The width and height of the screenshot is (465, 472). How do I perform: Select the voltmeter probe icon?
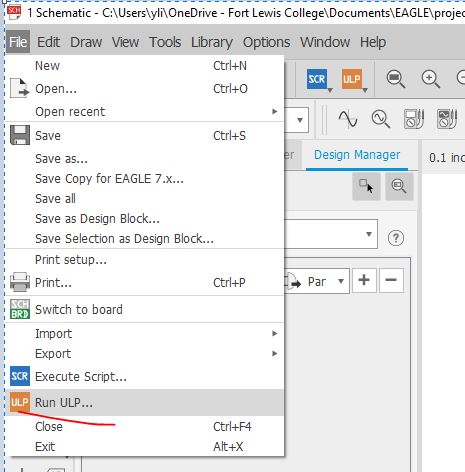(x=414, y=119)
